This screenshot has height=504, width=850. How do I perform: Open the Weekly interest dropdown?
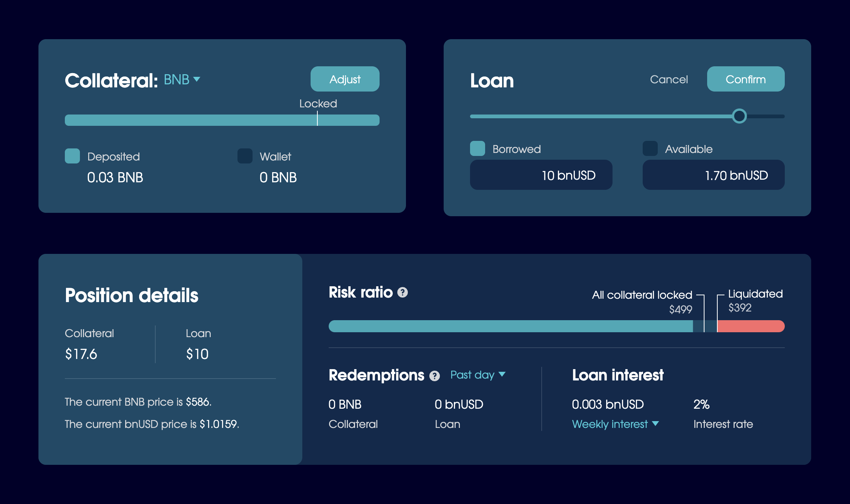pos(615,424)
